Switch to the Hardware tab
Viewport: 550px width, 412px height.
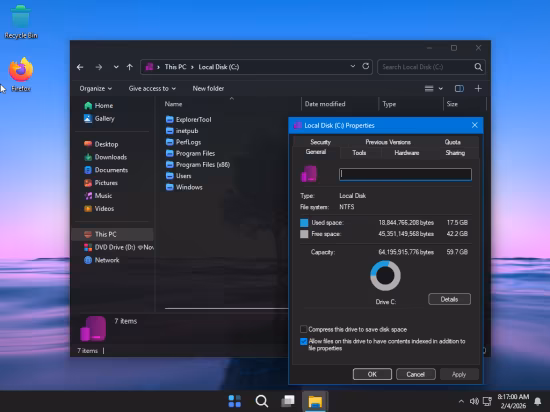click(407, 153)
